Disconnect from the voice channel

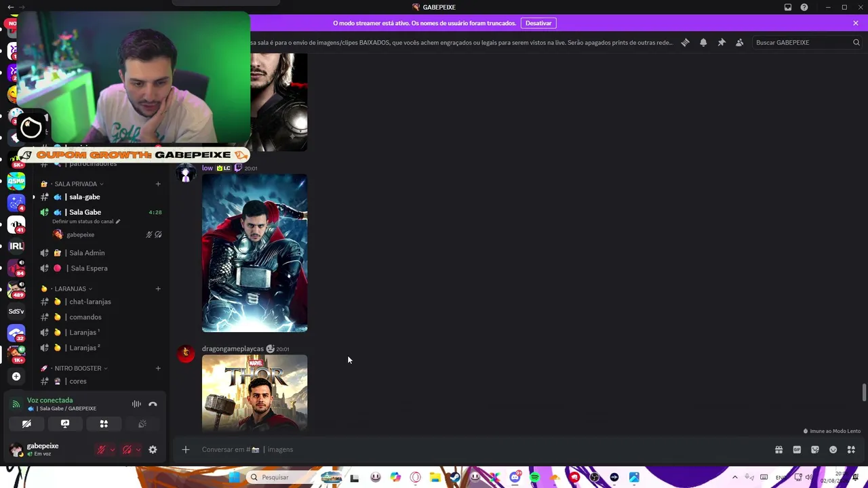[x=153, y=404]
